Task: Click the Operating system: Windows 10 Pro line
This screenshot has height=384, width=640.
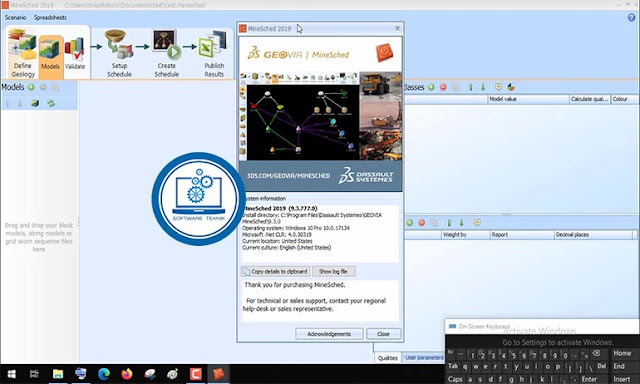Action: (296, 228)
